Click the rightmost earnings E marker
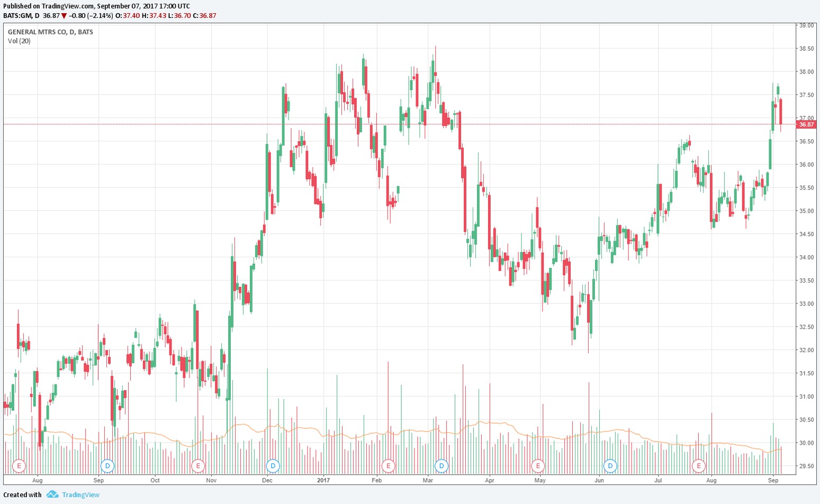The image size is (820, 504). click(699, 466)
